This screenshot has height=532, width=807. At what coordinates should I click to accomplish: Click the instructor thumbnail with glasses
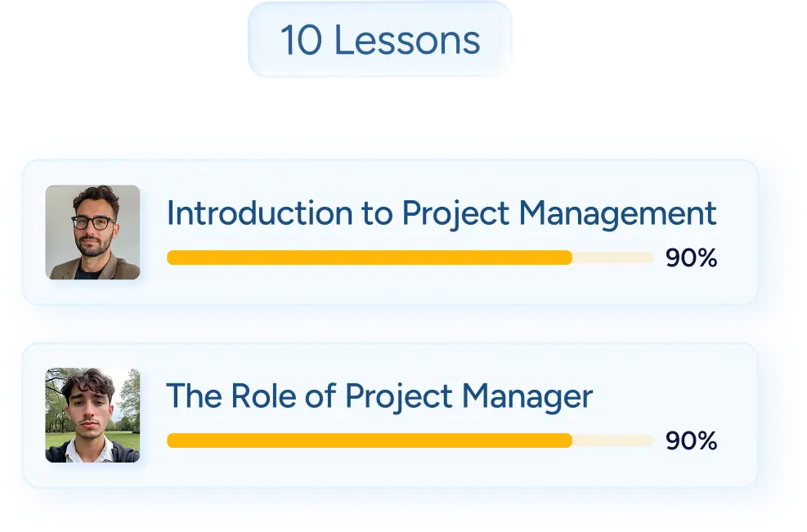coord(92,233)
